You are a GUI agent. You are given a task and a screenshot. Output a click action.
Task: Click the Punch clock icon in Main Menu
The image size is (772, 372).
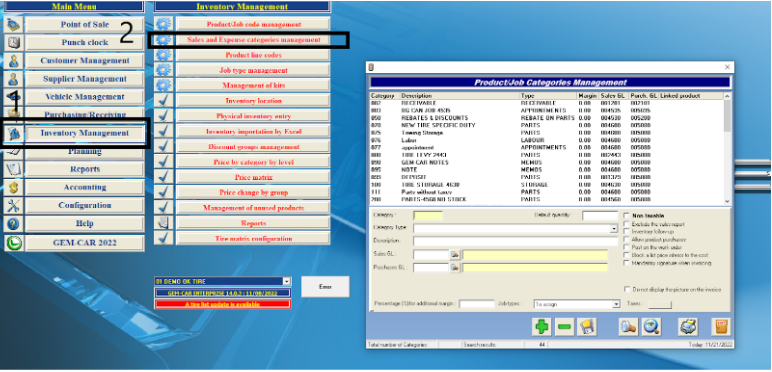point(13,43)
